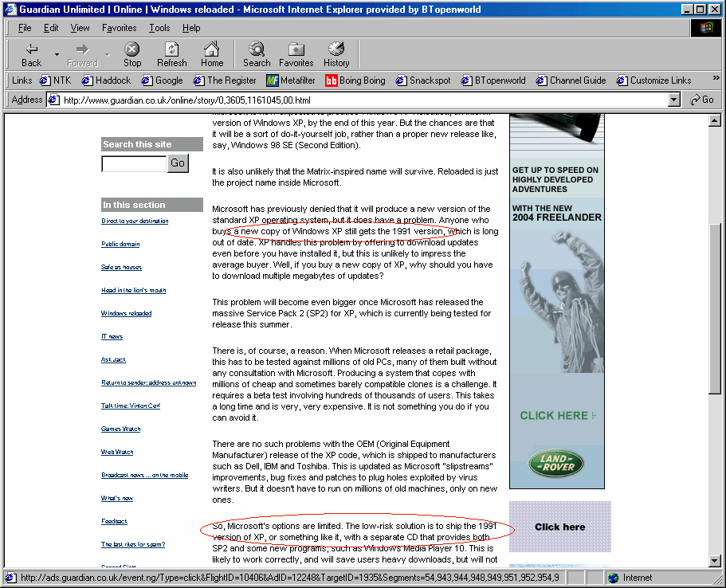Open the Search pane
Screen dimensions: 726x588
coord(257,55)
